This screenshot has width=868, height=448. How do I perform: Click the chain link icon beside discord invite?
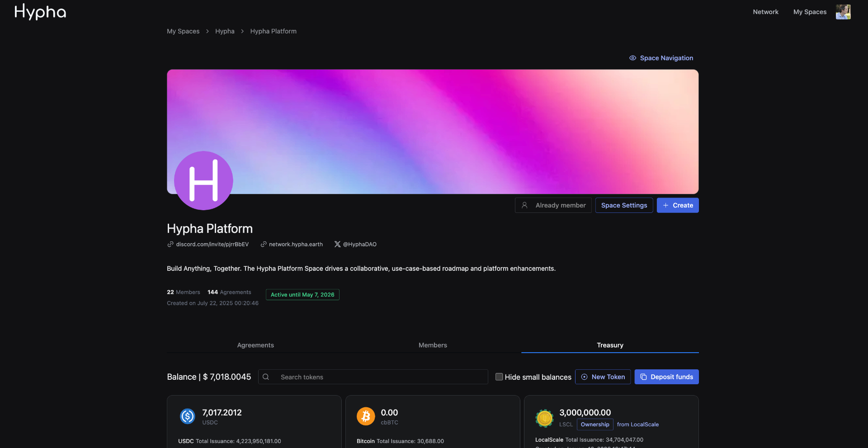[x=170, y=244]
